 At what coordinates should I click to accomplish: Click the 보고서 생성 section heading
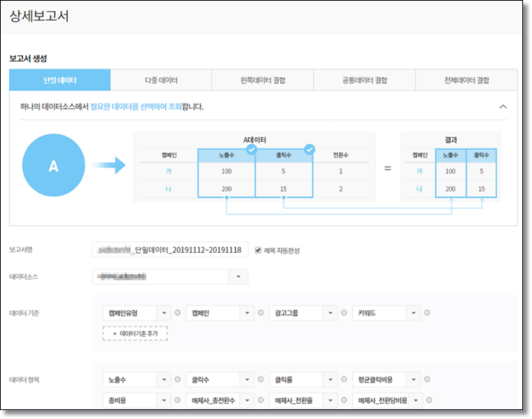click(x=28, y=58)
